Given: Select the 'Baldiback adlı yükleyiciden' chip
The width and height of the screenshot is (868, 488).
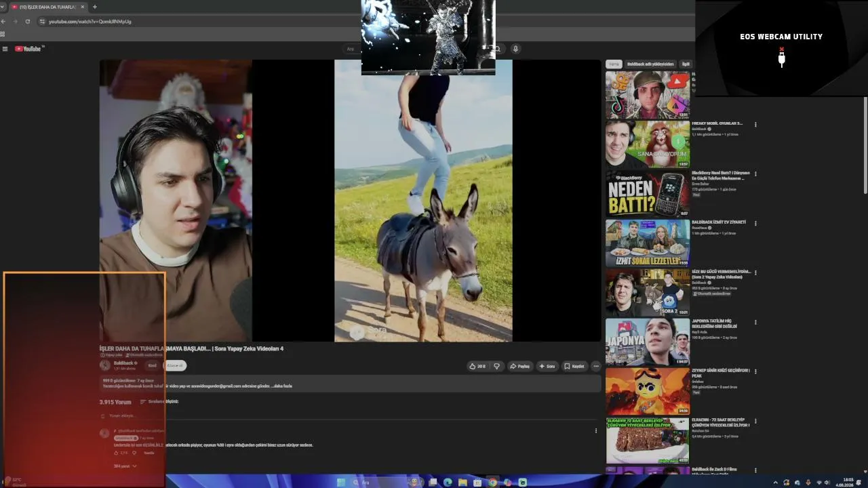Looking at the screenshot, I should [x=650, y=64].
